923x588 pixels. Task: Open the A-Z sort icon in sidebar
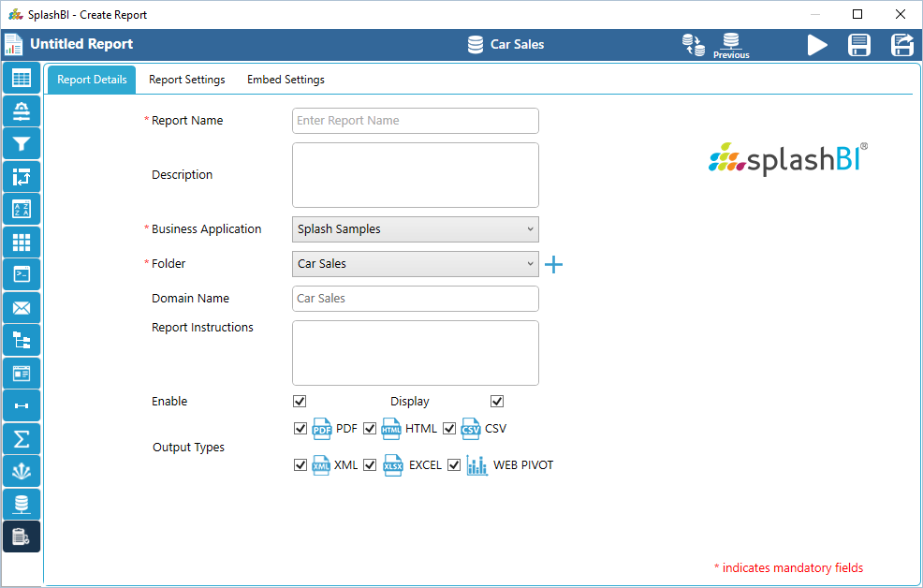tap(22, 210)
